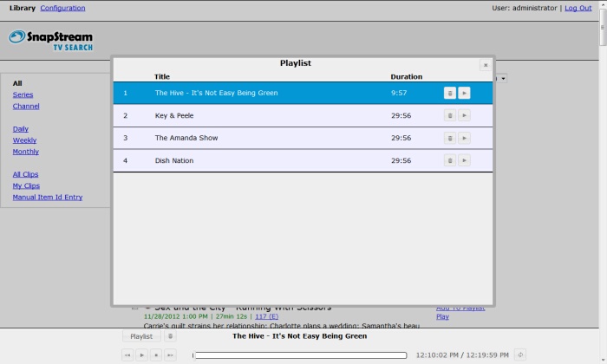Open the Playlist button in player bar
The height and width of the screenshot is (364, 607).
[x=141, y=336]
